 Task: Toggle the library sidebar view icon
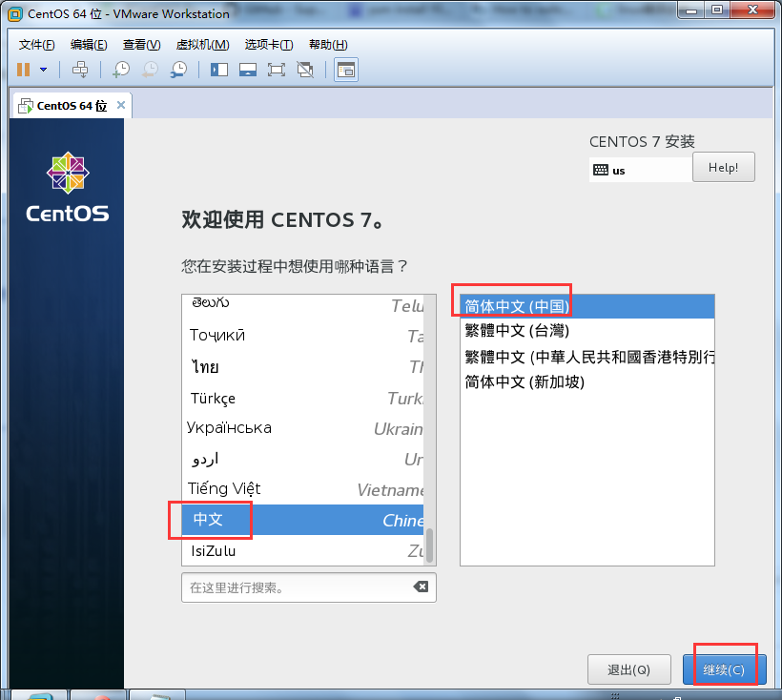(x=219, y=70)
